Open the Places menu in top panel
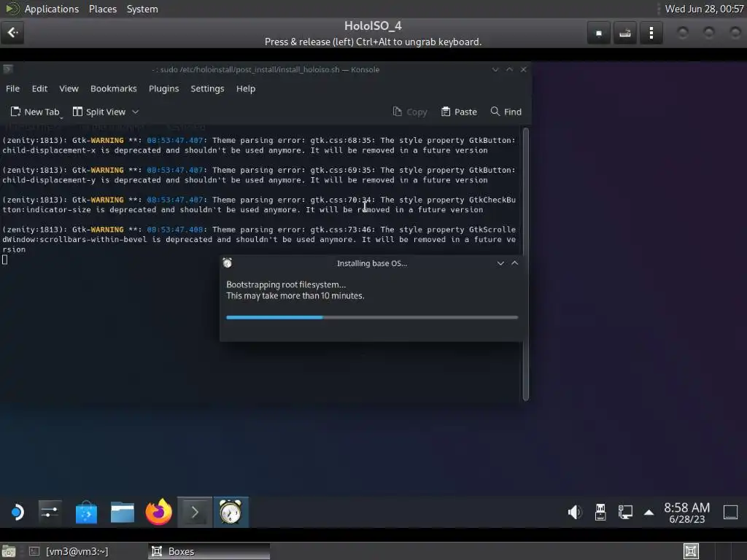The width and height of the screenshot is (747, 560). click(102, 9)
